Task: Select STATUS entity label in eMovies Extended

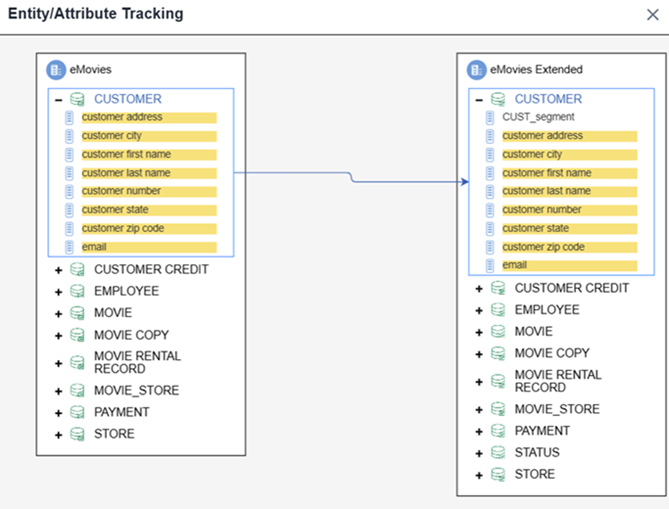Action: click(537, 452)
